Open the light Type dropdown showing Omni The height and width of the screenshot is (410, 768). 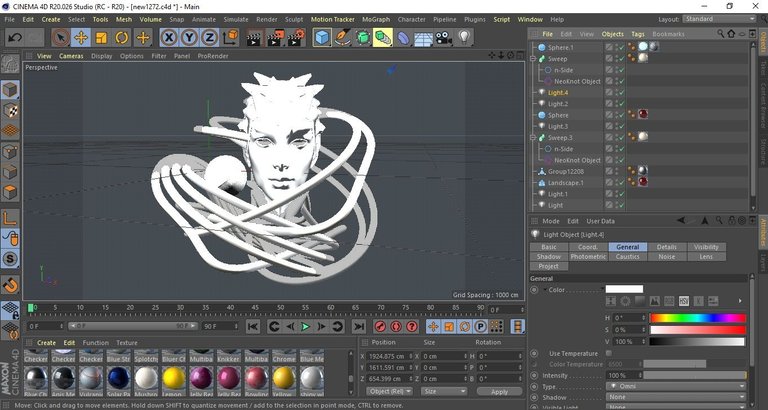(x=676, y=386)
